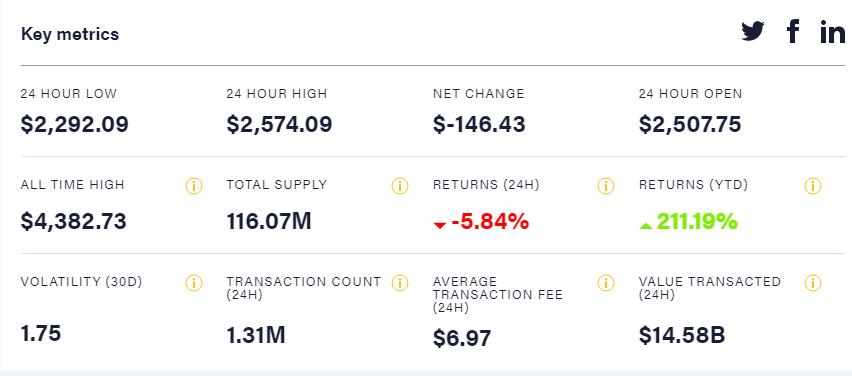Image resolution: width=852 pixels, height=376 pixels.
Task: Click the green 211.19% YTD returns value
Action: click(688, 222)
